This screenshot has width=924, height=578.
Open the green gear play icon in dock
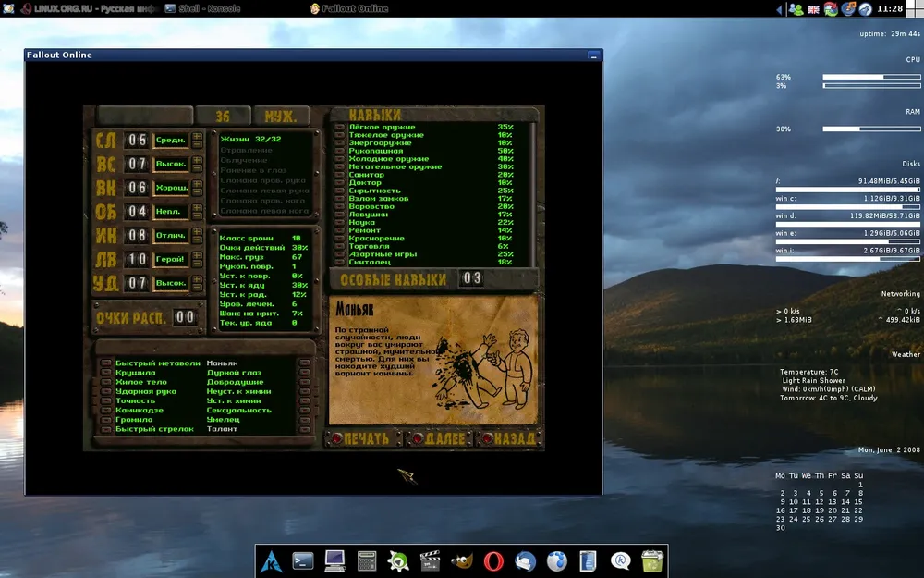[x=398, y=560]
